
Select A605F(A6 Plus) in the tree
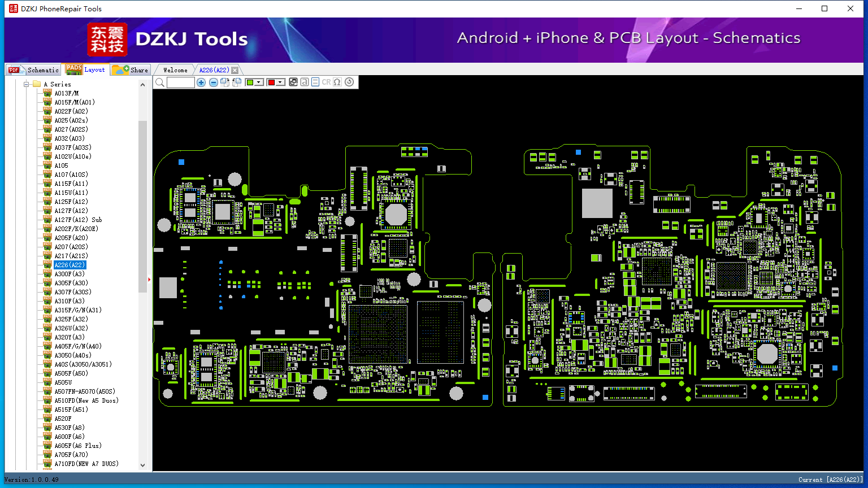(x=78, y=446)
